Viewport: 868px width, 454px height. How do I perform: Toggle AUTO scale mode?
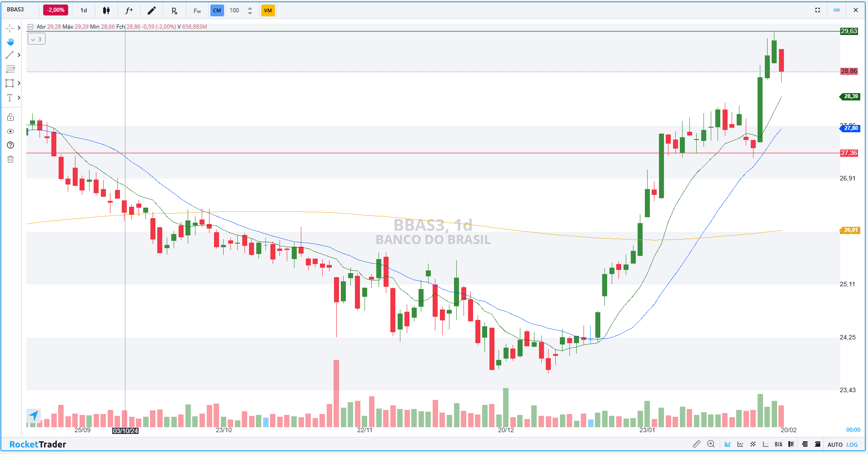coord(835,444)
